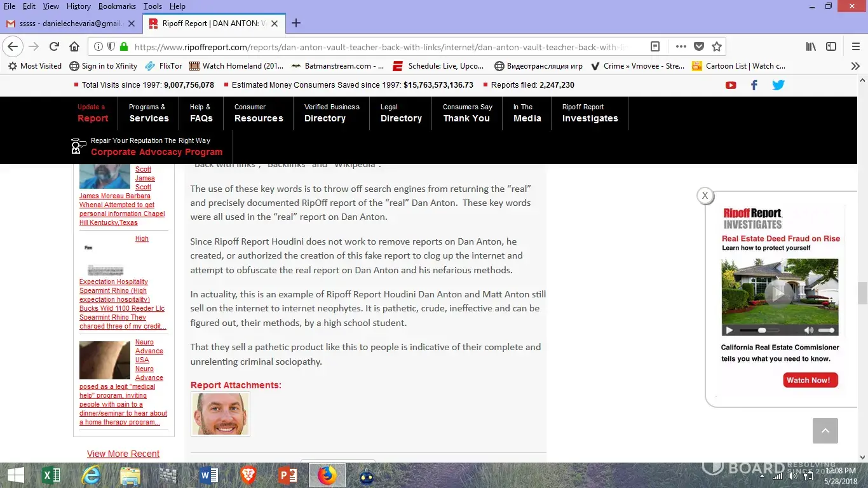This screenshot has height=488, width=868.
Task: Open the FlixTor bookmark
Action: tap(163, 65)
